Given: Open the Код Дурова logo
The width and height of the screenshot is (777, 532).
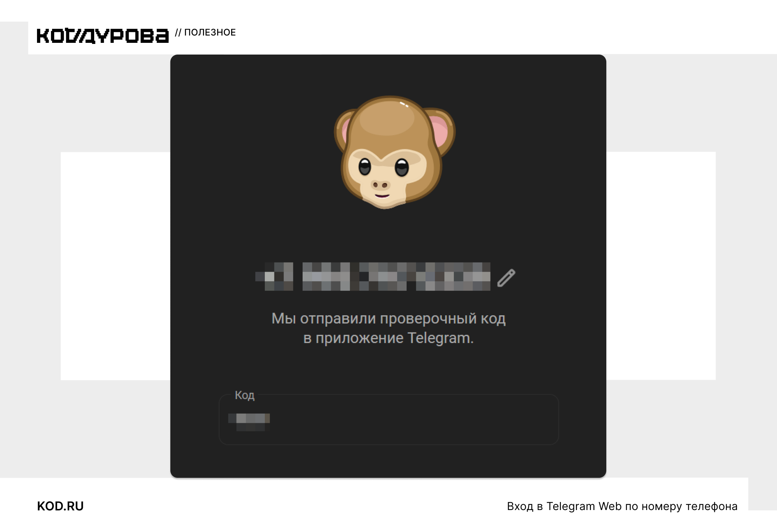Looking at the screenshot, I should tap(103, 36).
